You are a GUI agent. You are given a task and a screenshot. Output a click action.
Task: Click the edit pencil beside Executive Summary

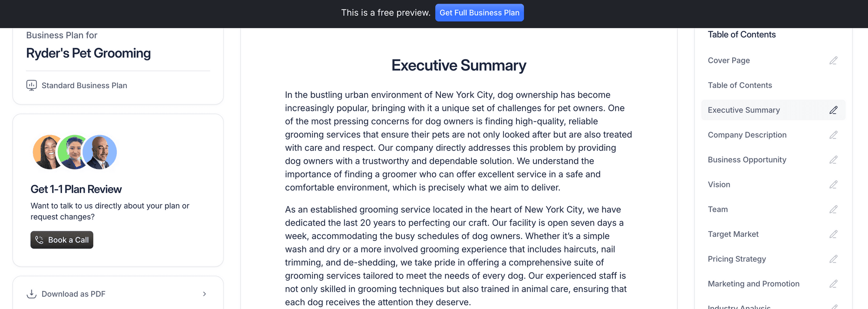pos(833,110)
